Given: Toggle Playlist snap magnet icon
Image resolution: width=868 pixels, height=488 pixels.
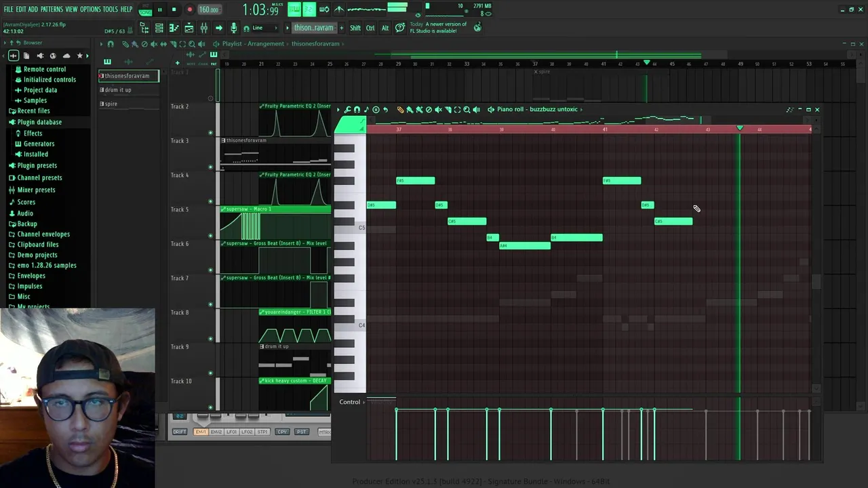Looking at the screenshot, I should (x=111, y=43).
